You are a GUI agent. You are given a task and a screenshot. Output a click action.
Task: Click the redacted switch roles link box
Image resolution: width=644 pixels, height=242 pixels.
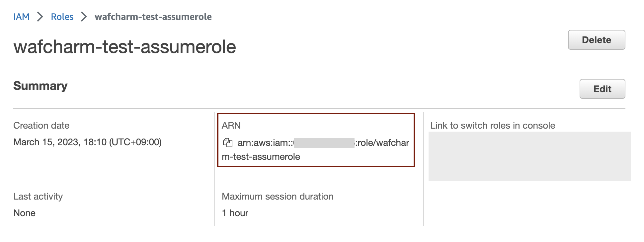point(529,156)
